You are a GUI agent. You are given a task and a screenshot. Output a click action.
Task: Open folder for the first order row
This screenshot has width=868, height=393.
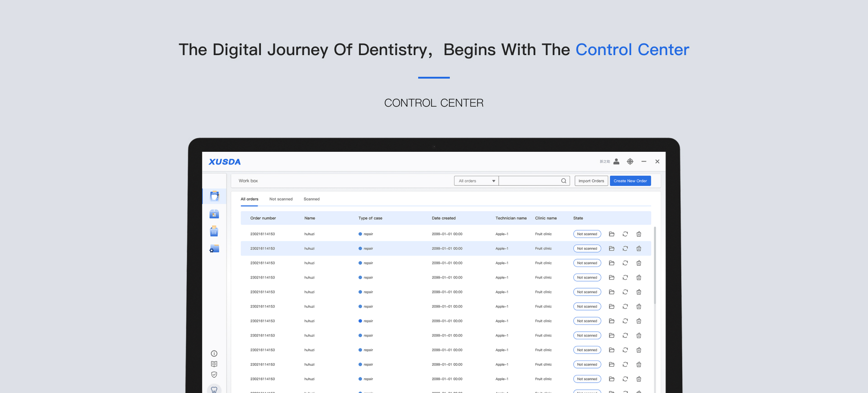click(x=612, y=234)
